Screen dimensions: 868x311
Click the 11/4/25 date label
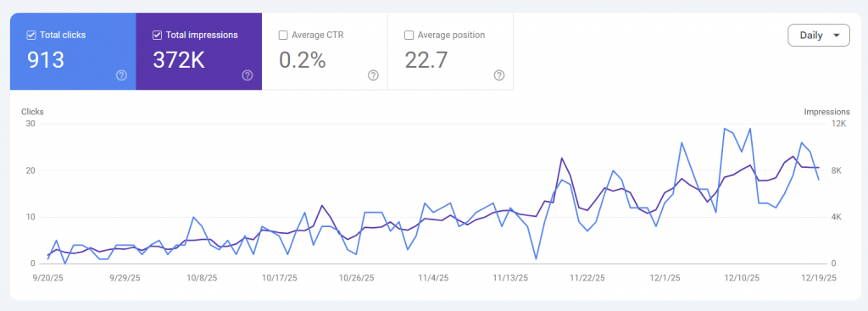pyautogui.click(x=433, y=278)
